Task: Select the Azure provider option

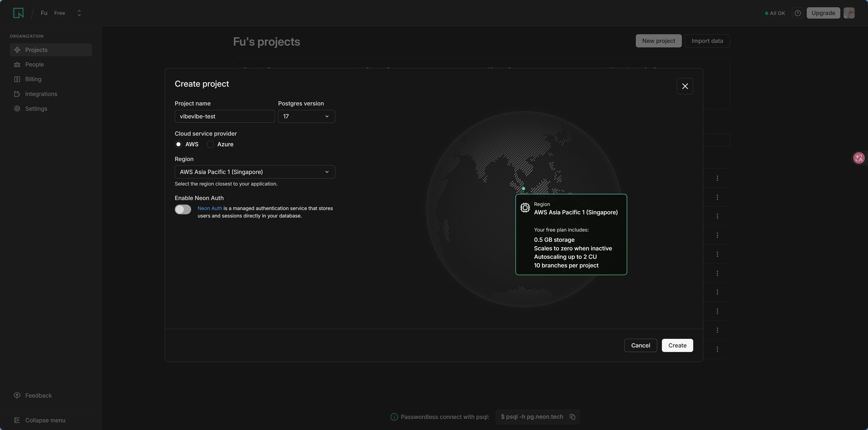Action: 211,144
